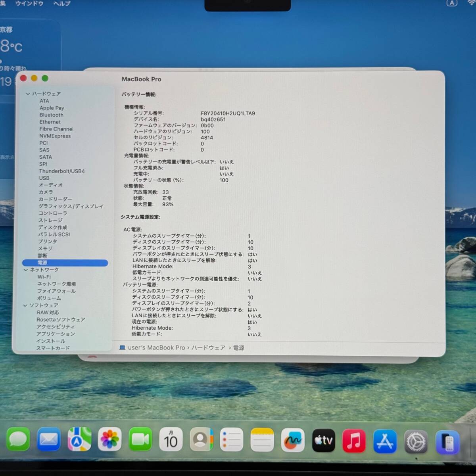Select Thunderbolt/USB4 in the sidebar
476x476 pixels.
click(x=61, y=171)
